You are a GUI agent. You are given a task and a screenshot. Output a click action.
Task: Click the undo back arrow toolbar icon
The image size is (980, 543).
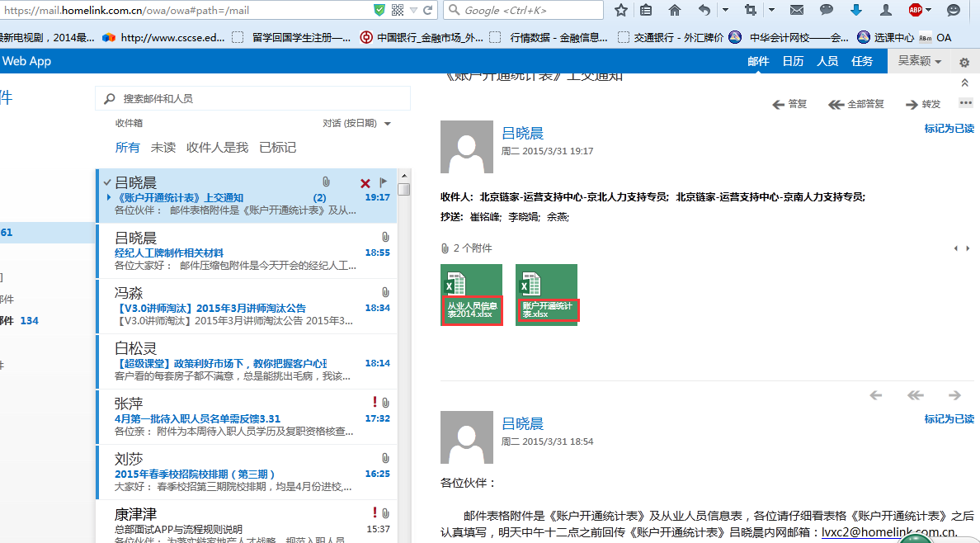tap(704, 10)
